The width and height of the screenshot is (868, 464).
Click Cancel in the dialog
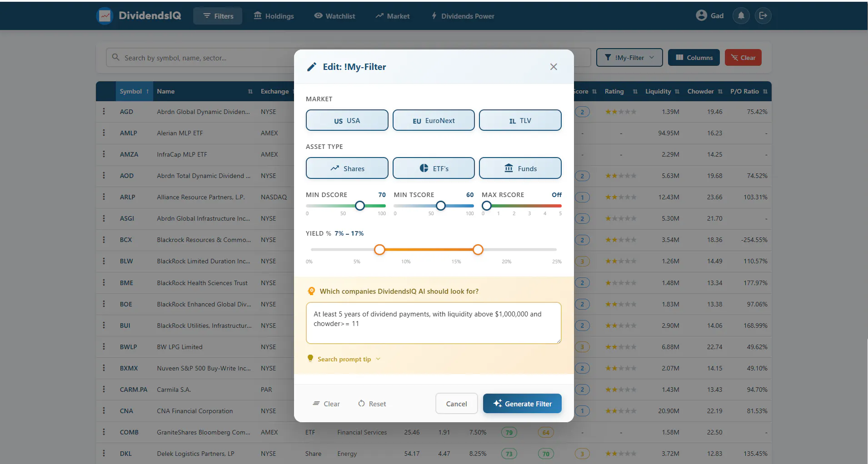coord(456,404)
